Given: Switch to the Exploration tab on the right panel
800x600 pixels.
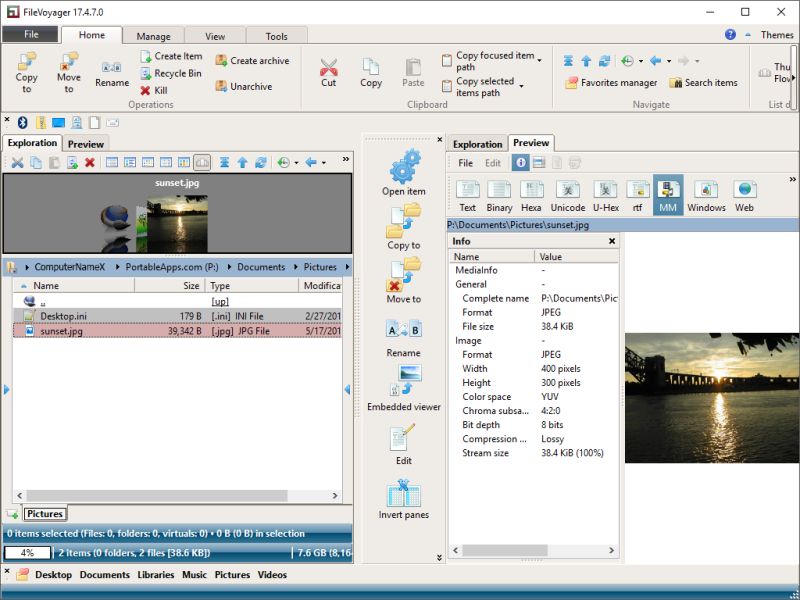Looking at the screenshot, I should coord(478,143).
